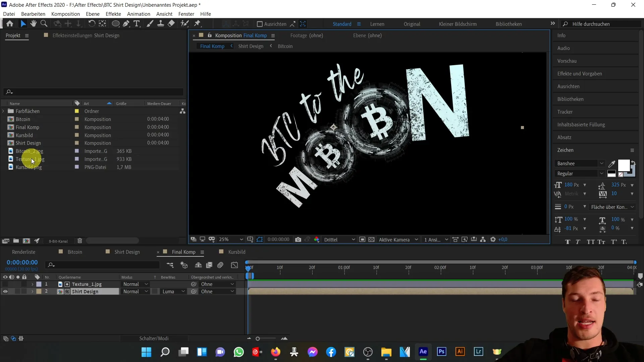Click the Schalter/Modi toggle button
Viewport: 644px width, 362px height.
coord(154,339)
